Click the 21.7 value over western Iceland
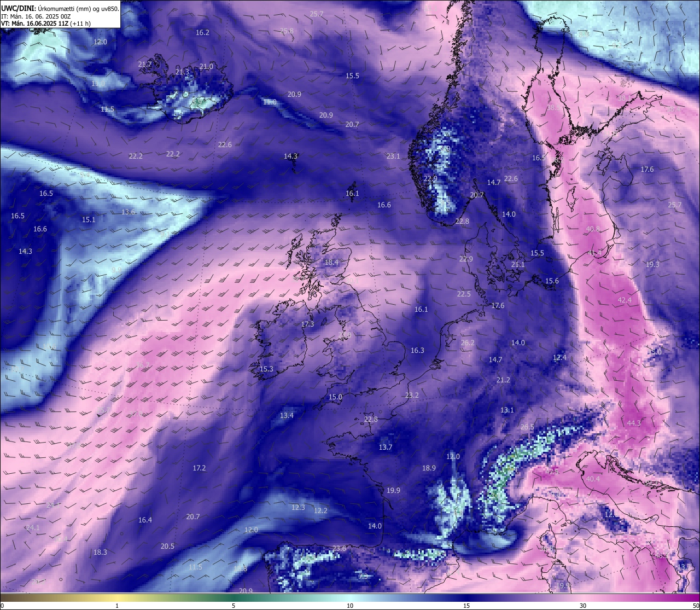The height and width of the screenshot is (610, 700). coord(145,65)
